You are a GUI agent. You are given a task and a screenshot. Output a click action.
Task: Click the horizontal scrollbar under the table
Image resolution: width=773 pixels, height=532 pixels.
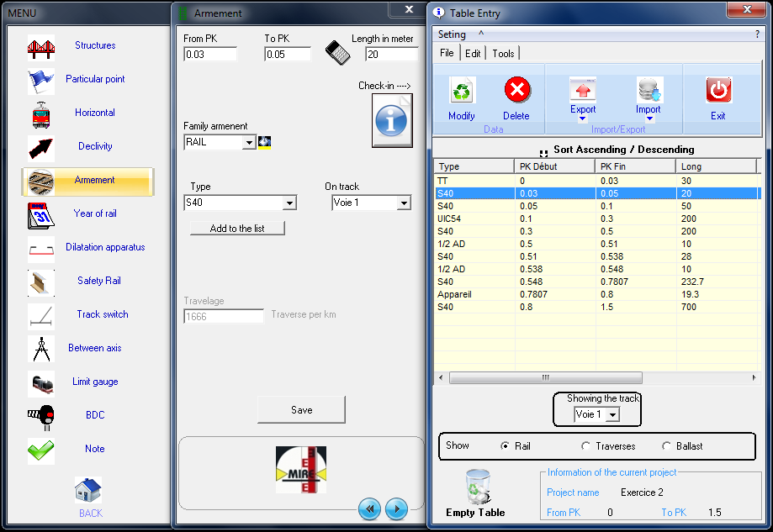click(x=545, y=378)
